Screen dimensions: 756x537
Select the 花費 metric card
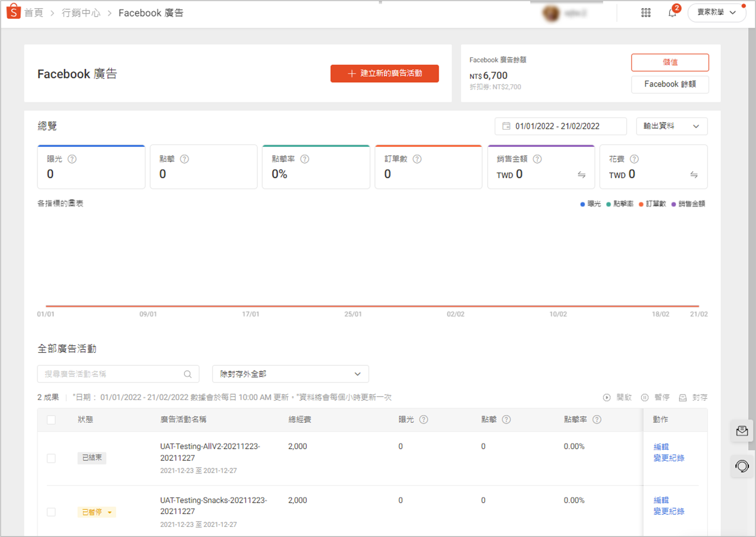654,167
